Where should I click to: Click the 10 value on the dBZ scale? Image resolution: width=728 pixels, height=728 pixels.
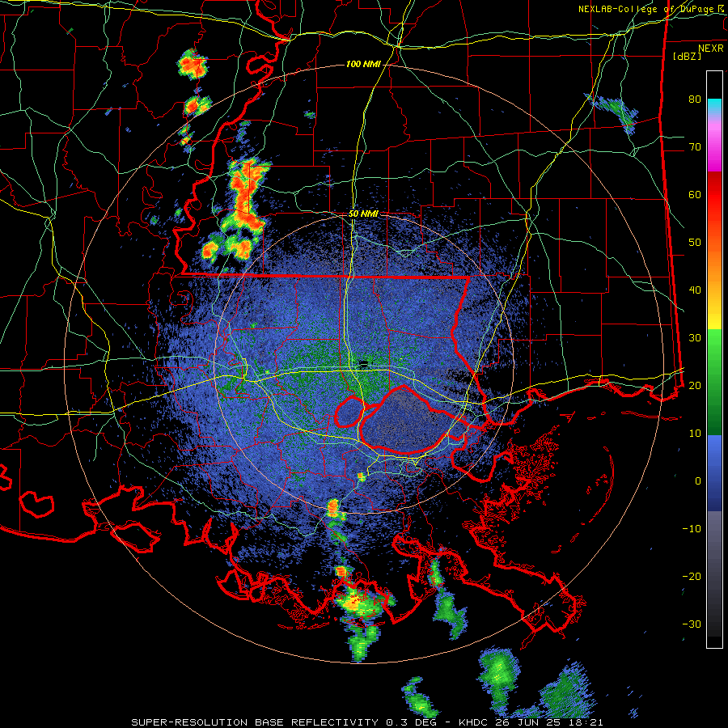[695, 434]
